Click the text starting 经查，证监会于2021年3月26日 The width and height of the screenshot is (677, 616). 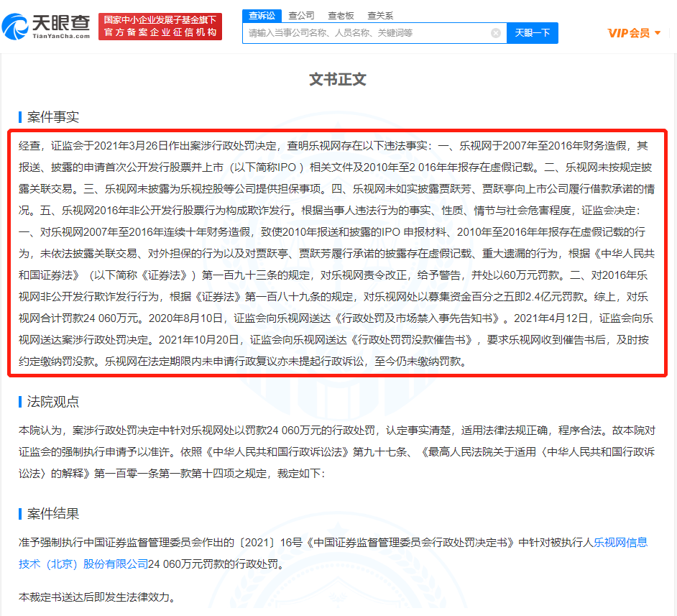tap(337, 254)
